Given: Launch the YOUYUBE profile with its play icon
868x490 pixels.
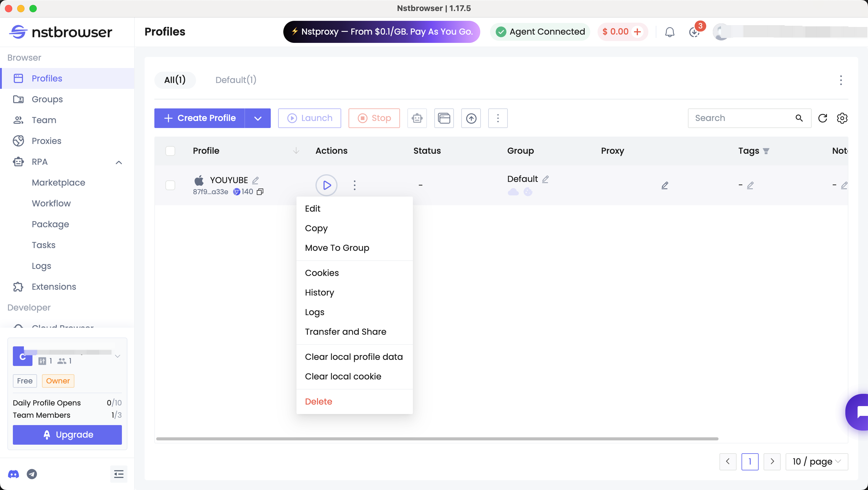Looking at the screenshot, I should tap(326, 185).
